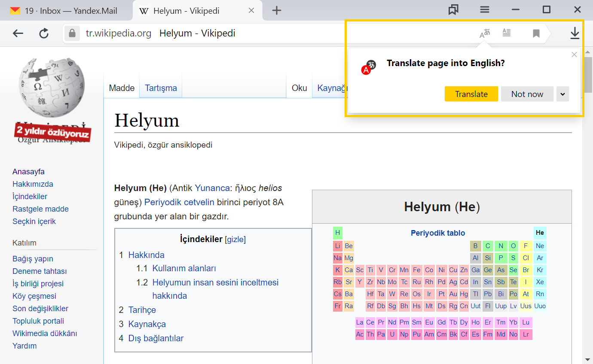Close the Helyum - Vikipedi tab
The height and width of the screenshot is (364, 593).
252,11
